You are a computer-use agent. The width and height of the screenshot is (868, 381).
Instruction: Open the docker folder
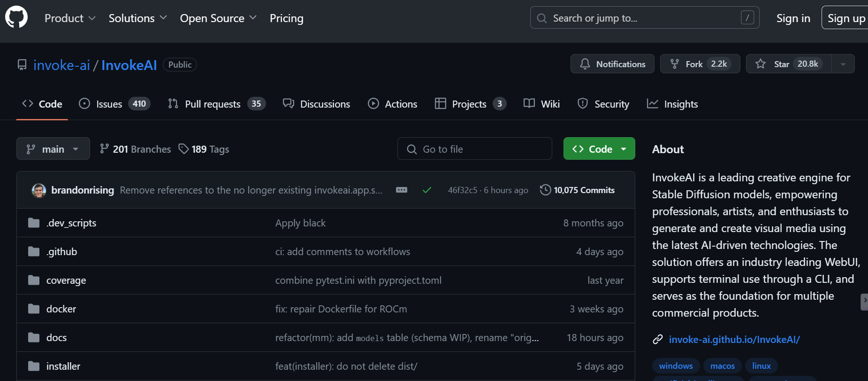point(61,309)
